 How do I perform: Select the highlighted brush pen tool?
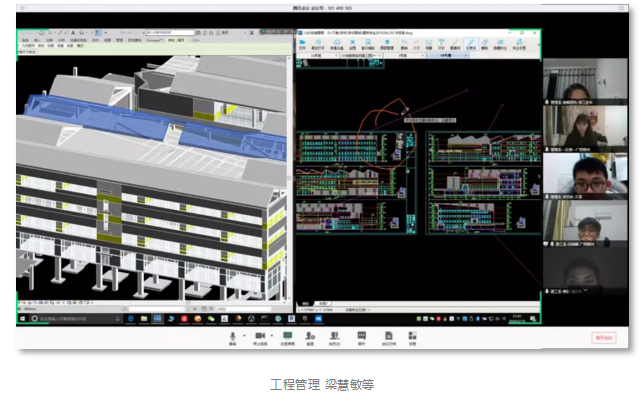pos(471,42)
